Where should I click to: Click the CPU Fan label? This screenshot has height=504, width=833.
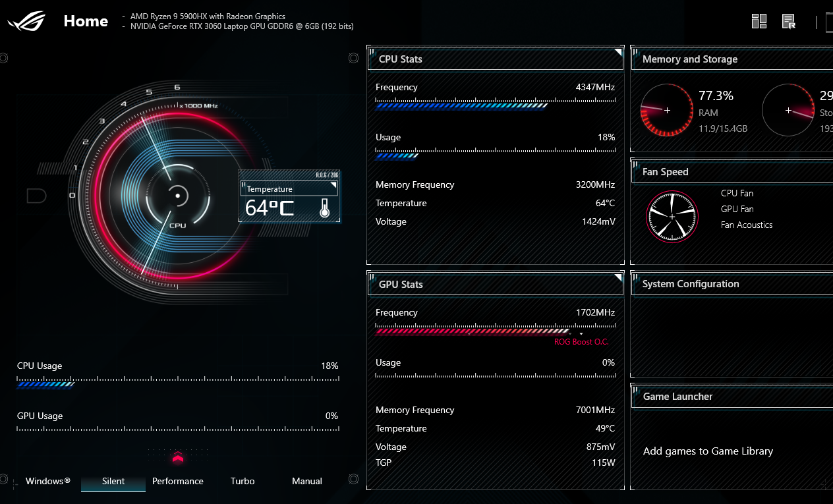tap(737, 193)
